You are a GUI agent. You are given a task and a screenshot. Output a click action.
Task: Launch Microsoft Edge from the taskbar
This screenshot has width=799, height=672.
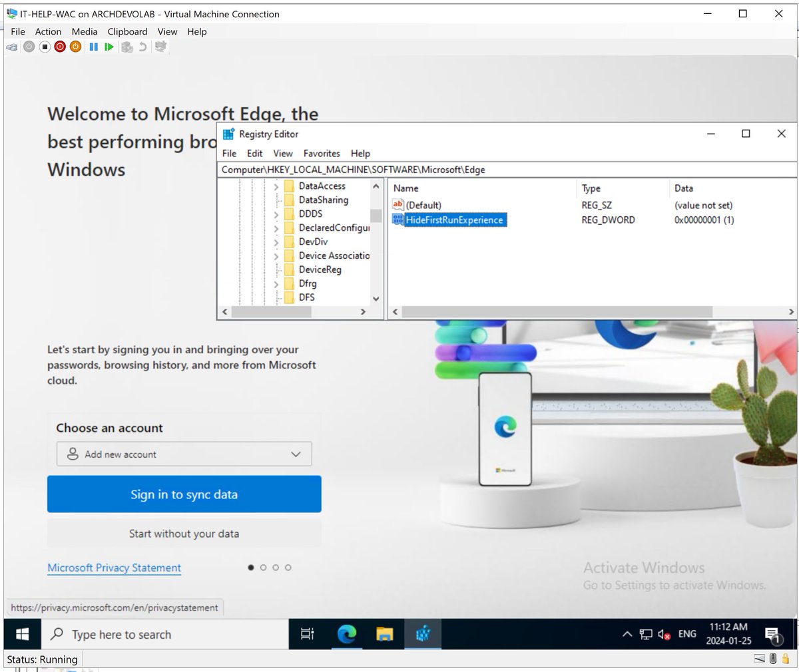point(346,635)
